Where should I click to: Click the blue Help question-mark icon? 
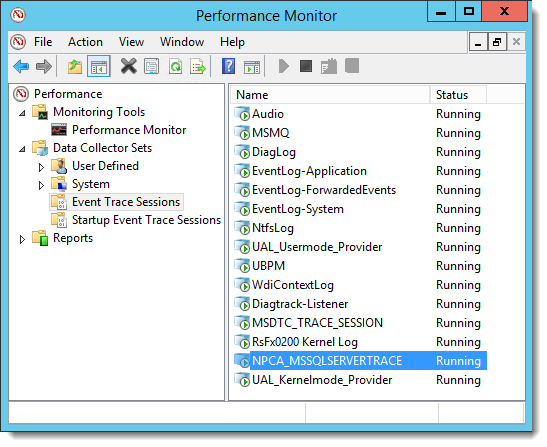[228, 66]
